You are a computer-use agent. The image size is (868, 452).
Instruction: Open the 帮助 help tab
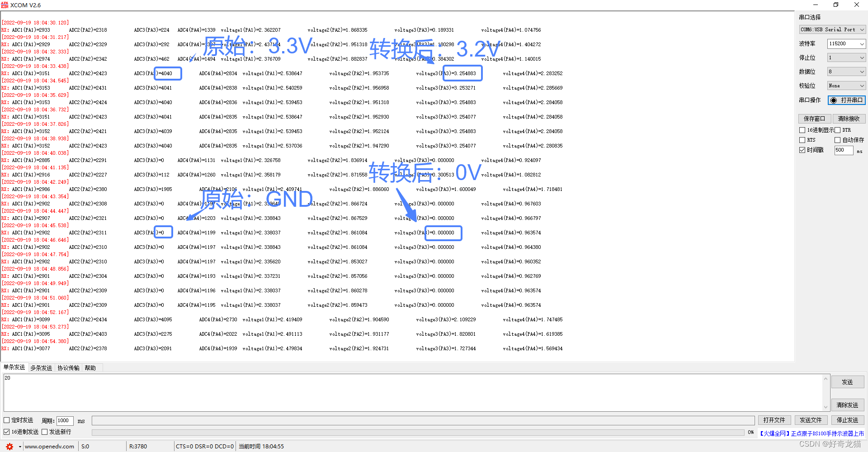click(x=90, y=368)
